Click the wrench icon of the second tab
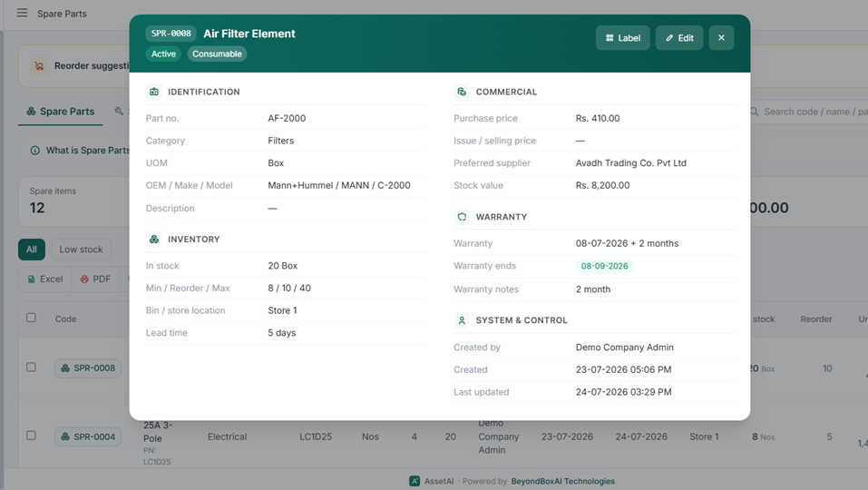Screen dimensions: 868x490 coord(119,111)
